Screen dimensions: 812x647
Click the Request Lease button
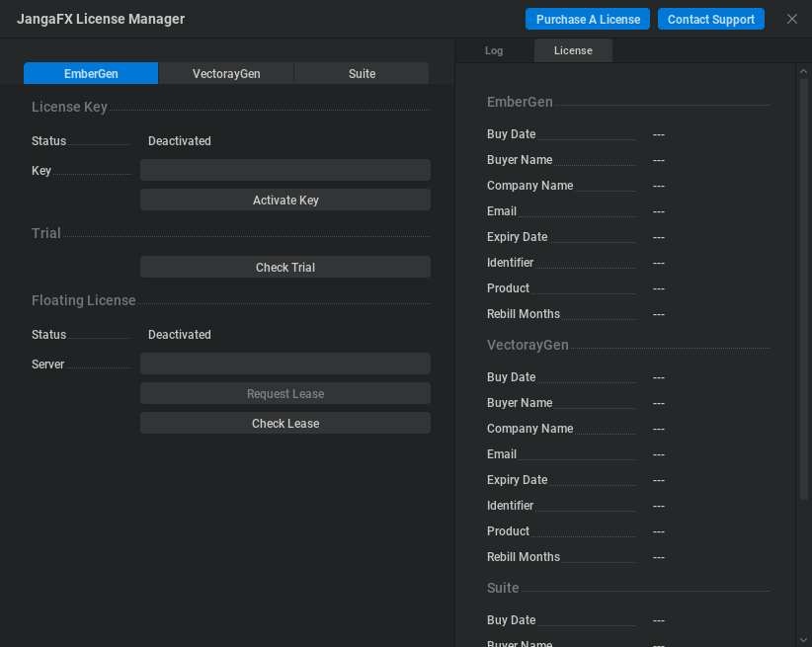pyautogui.click(x=285, y=394)
